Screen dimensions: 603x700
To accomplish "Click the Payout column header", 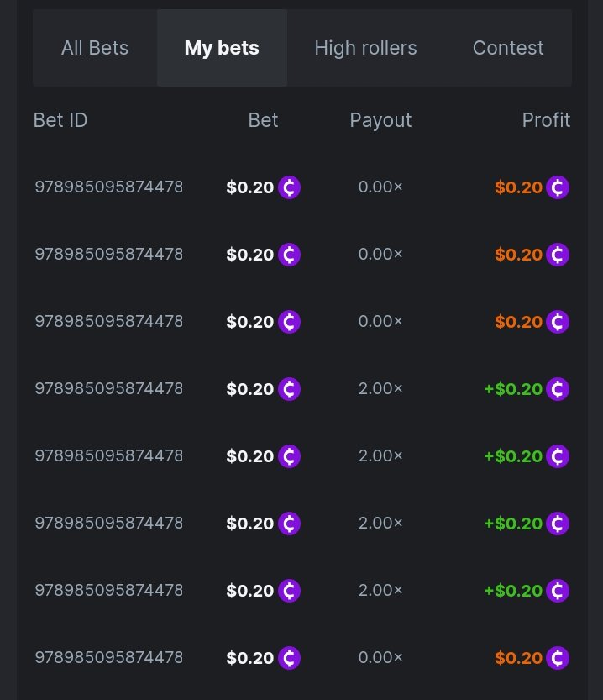I will click(380, 120).
